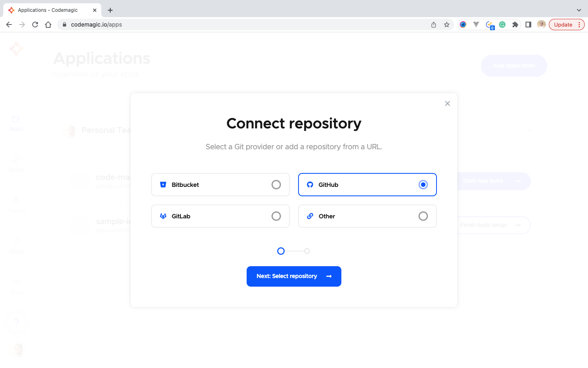Open Builds in the sidebar
588x368 pixels.
[x=16, y=164]
